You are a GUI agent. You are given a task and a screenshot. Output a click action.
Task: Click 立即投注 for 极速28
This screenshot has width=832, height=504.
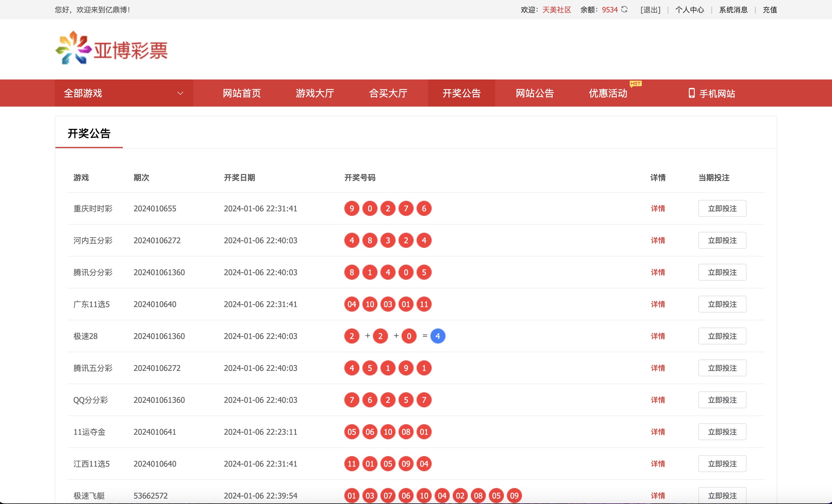pos(722,336)
